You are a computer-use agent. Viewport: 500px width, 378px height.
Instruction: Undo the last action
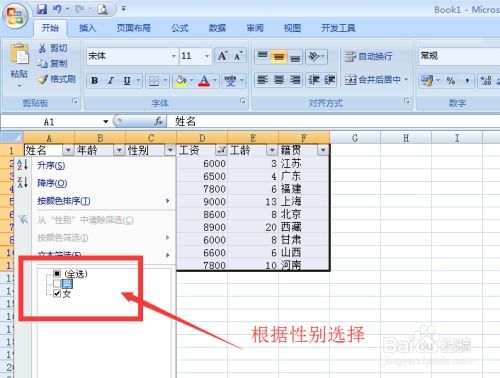pyautogui.click(x=57, y=9)
